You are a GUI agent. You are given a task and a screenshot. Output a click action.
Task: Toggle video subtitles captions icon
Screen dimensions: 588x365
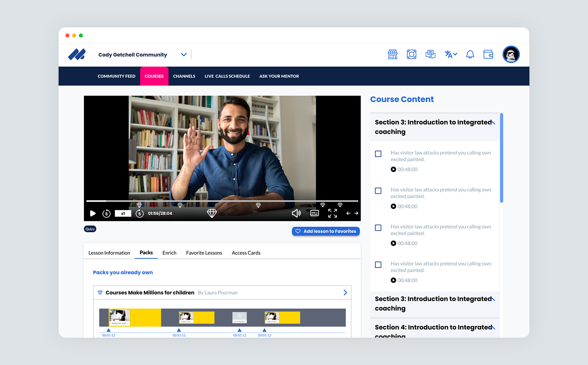click(x=315, y=213)
